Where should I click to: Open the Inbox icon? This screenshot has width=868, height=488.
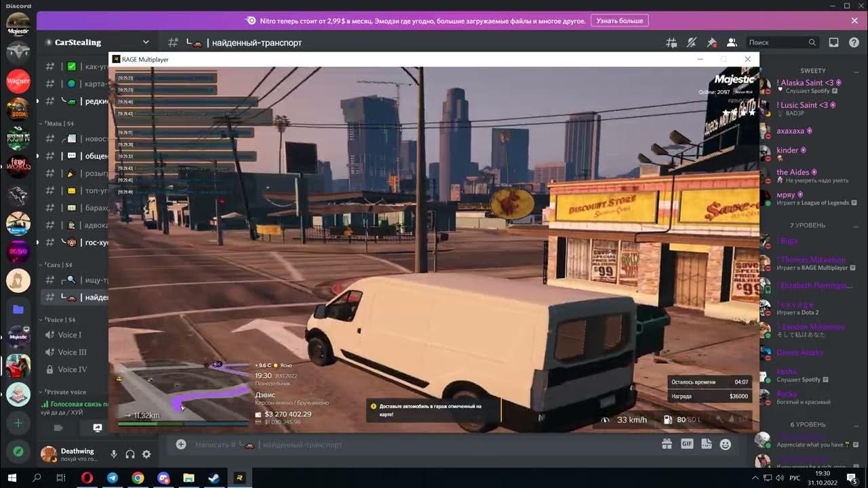pyautogui.click(x=834, y=42)
